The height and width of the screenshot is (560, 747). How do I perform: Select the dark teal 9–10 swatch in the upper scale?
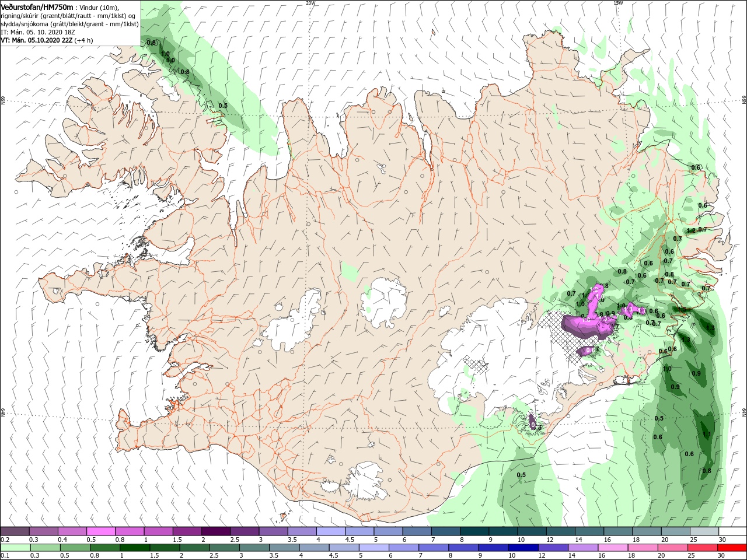click(x=503, y=531)
